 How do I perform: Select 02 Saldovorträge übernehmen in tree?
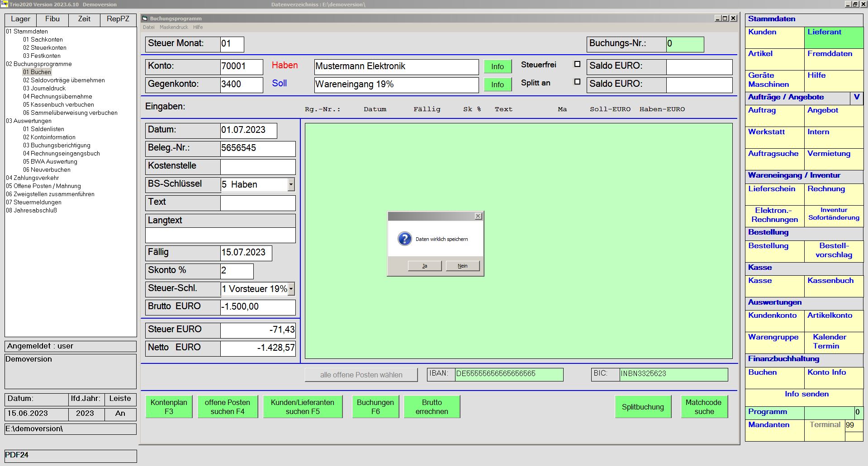tap(64, 80)
